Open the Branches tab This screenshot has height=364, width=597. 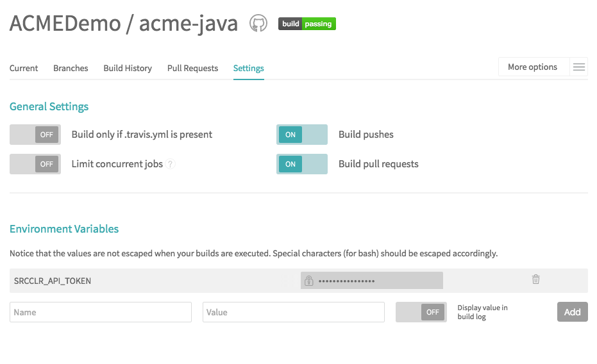71,68
